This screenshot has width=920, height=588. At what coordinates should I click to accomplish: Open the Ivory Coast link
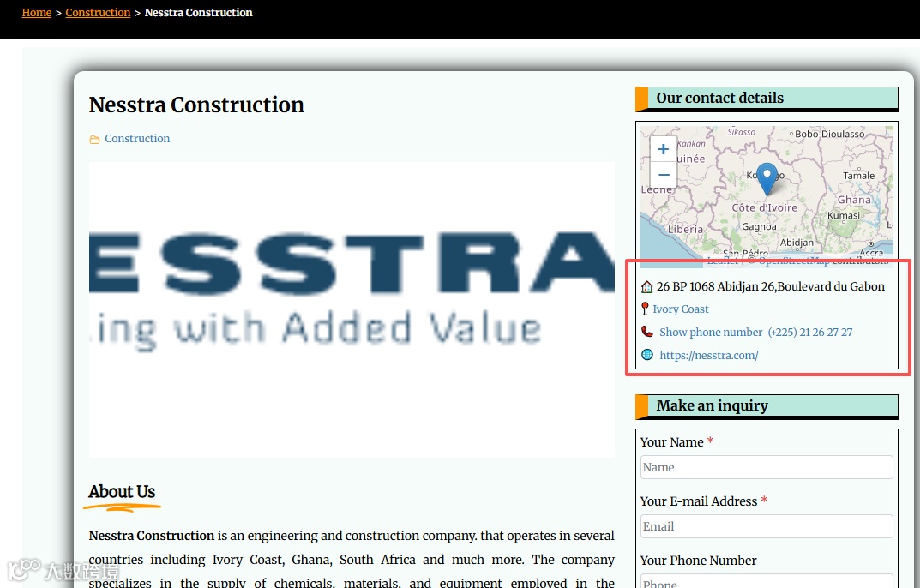[681, 309]
